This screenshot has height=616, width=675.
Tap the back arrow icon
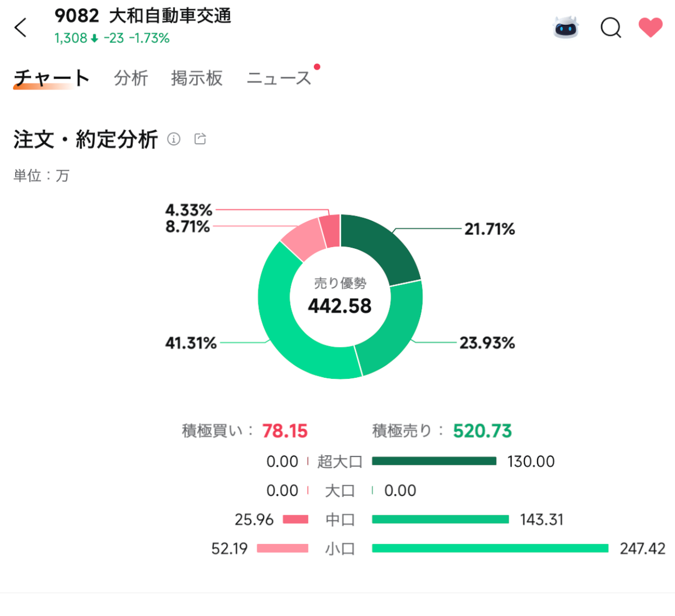[x=21, y=28]
